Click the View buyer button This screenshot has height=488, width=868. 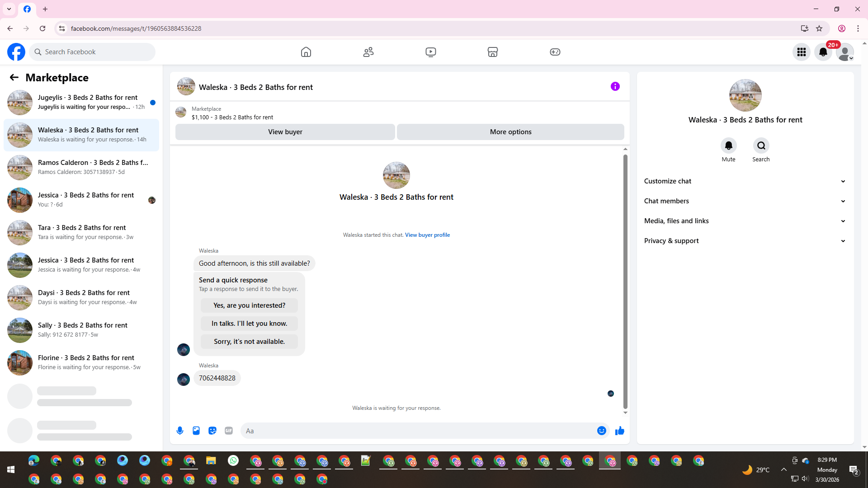285,132
